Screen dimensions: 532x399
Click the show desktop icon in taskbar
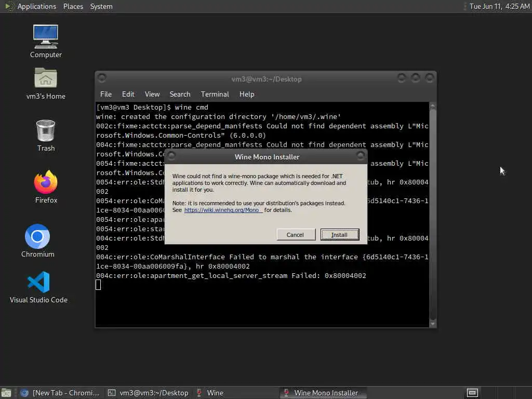[x=6, y=393]
